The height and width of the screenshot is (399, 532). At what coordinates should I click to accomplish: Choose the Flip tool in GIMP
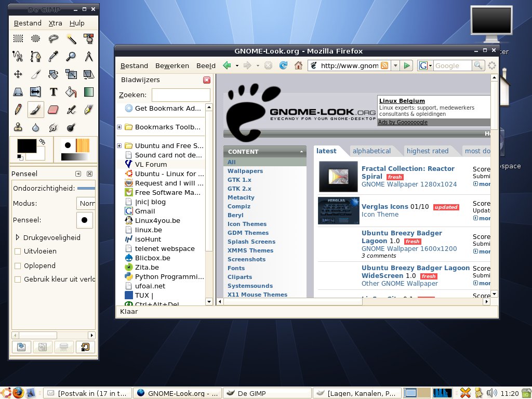(36, 91)
